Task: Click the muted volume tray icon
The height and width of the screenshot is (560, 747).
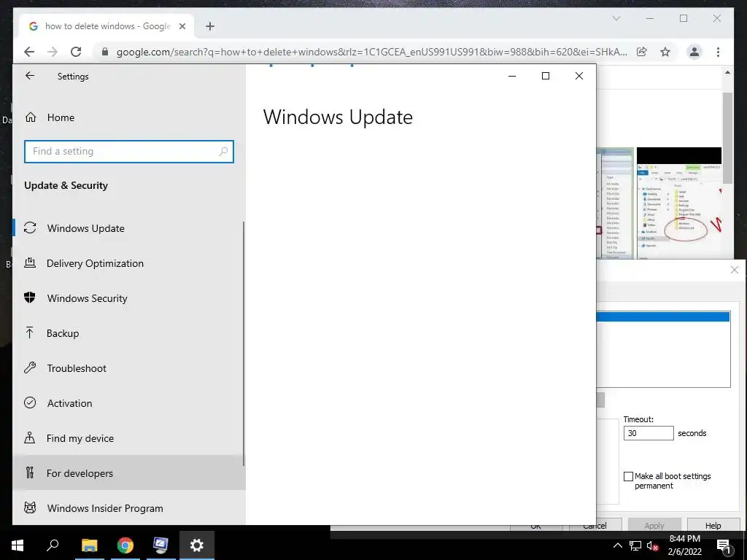Action: pos(653,545)
